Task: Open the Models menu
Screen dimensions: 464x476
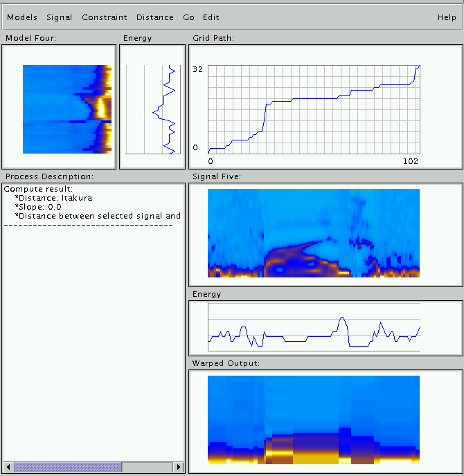Action: click(x=22, y=17)
